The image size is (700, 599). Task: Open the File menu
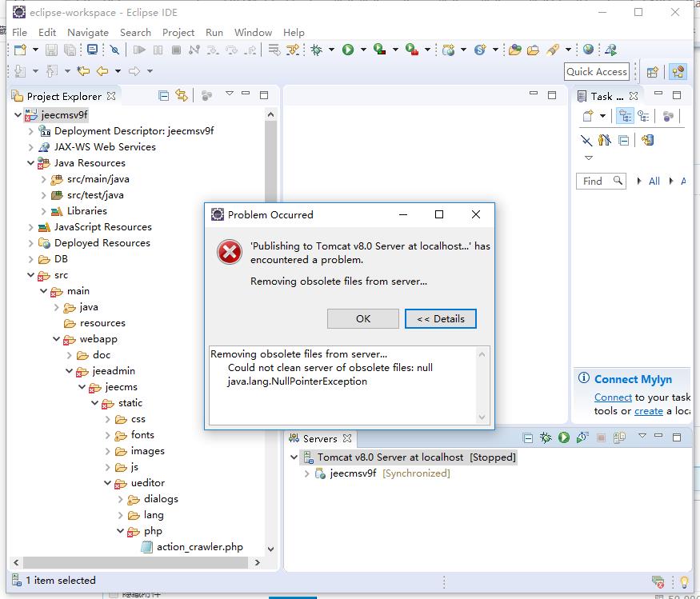(19, 32)
